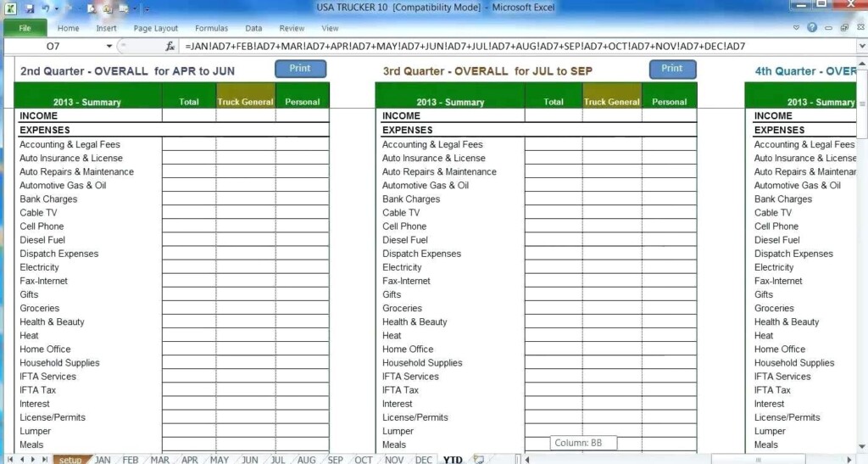The width and height of the screenshot is (868, 464).
Task: Click the Insert Worksheet icon after YTD
Action: (479, 460)
